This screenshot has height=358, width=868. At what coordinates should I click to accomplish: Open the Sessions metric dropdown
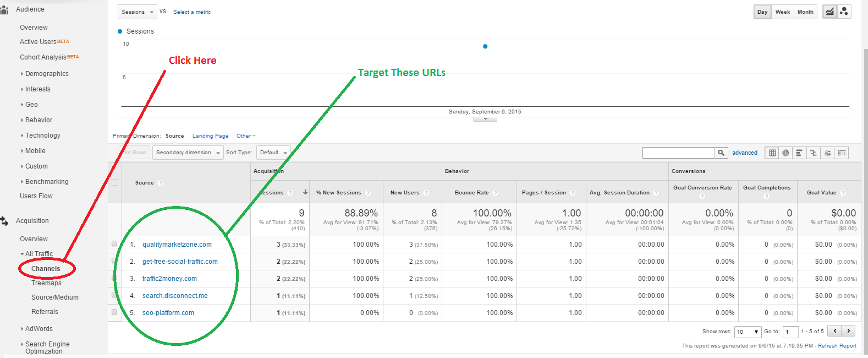pos(138,12)
